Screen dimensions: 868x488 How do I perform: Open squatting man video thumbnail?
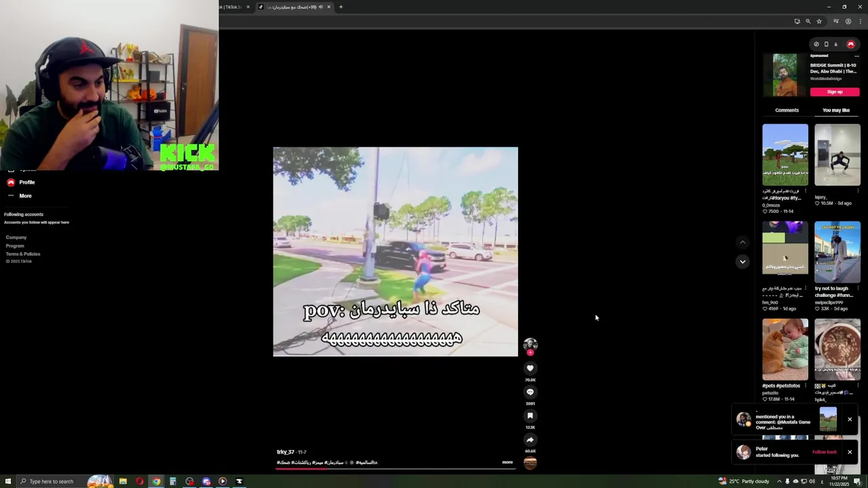click(x=837, y=155)
